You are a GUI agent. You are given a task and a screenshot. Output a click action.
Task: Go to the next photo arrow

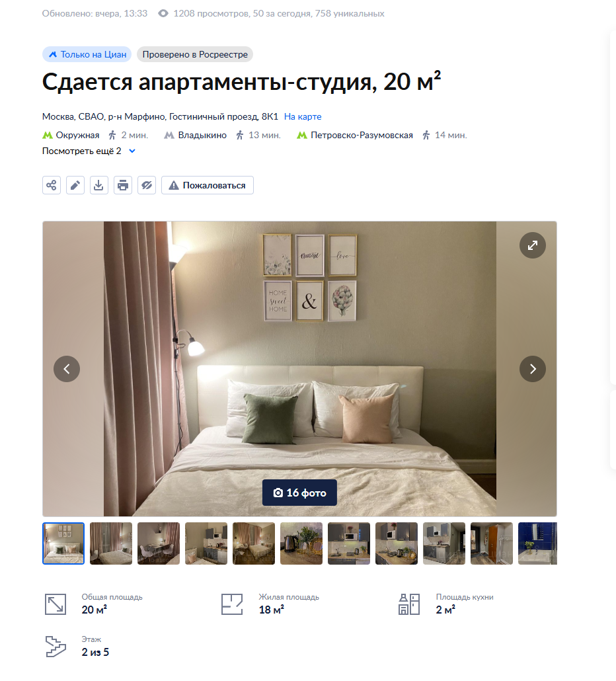[x=532, y=369]
